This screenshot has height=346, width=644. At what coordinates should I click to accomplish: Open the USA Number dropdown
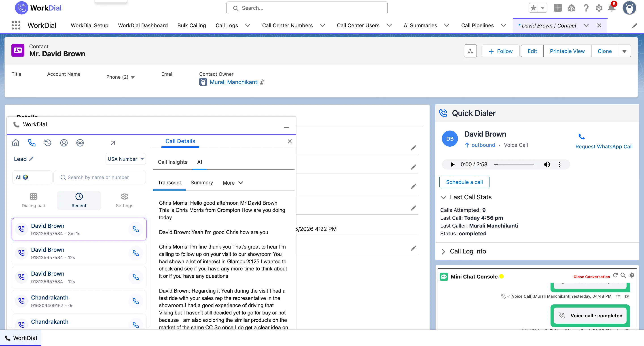coord(125,159)
